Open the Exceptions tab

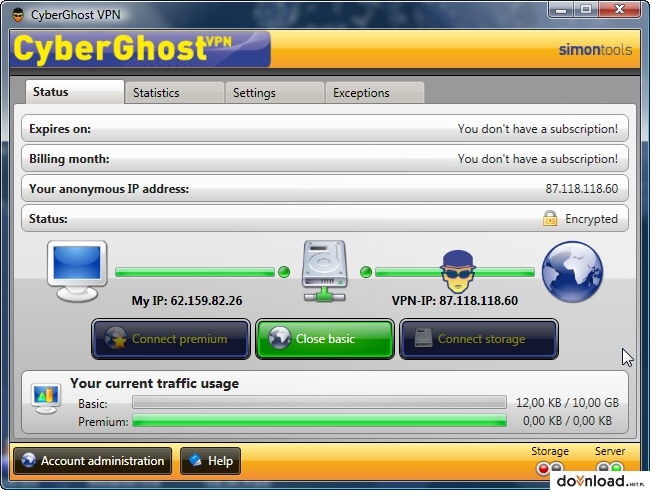[375, 92]
